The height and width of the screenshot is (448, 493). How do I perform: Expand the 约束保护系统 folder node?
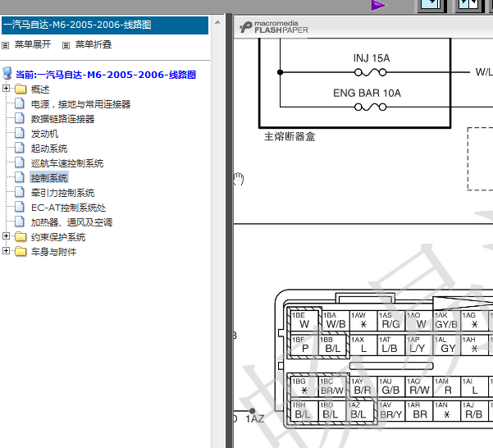point(6,235)
